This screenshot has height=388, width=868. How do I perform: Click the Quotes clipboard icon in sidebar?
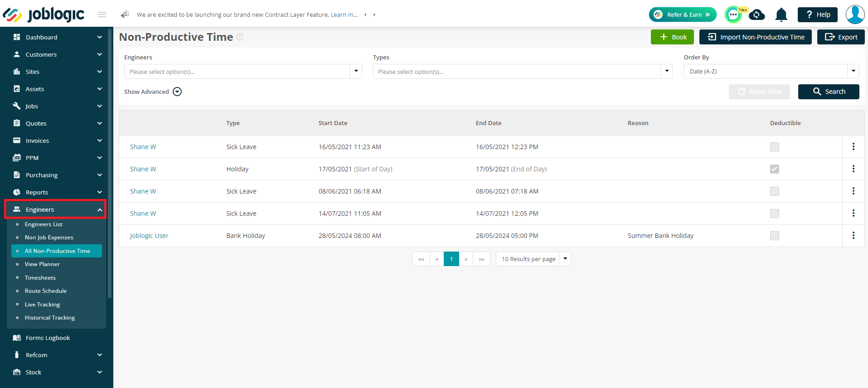click(17, 123)
